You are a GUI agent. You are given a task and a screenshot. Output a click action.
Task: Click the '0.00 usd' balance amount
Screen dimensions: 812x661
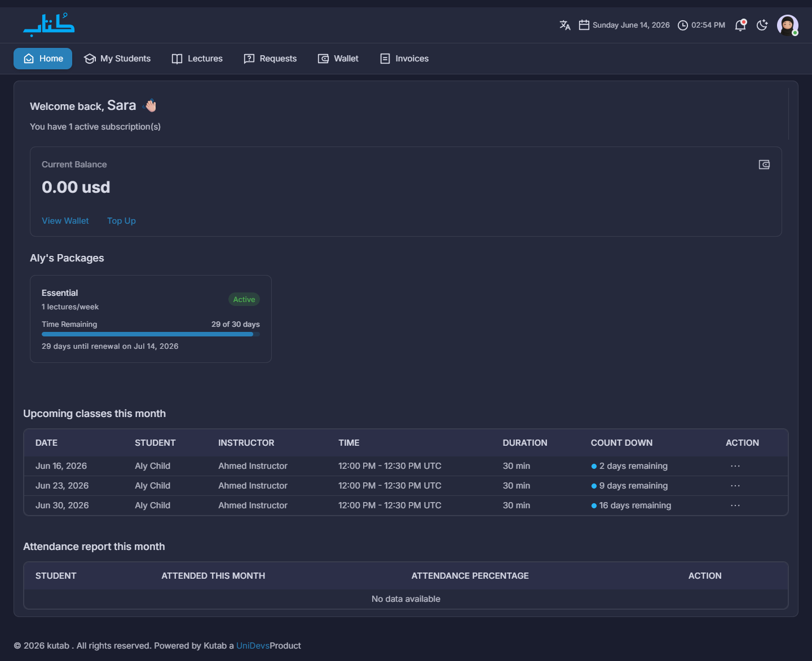[x=76, y=187]
